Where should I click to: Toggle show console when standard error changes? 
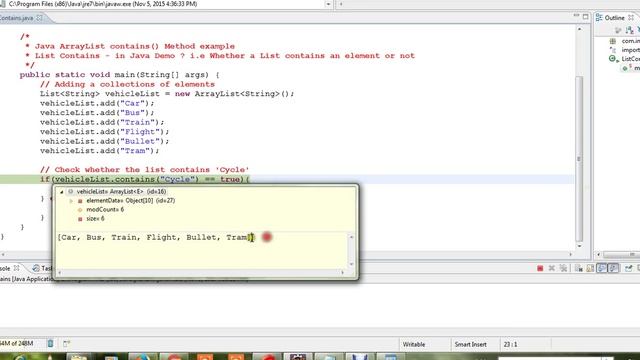point(613,268)
